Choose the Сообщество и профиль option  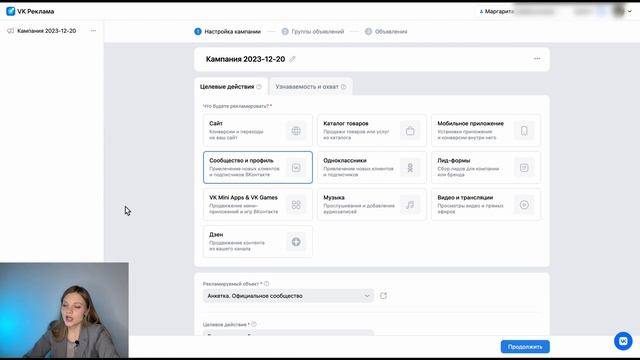(x=258, y=167)
